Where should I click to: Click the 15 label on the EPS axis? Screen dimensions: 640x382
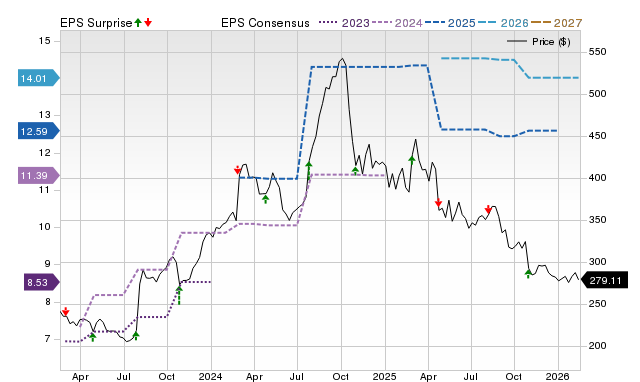[45, 41]
